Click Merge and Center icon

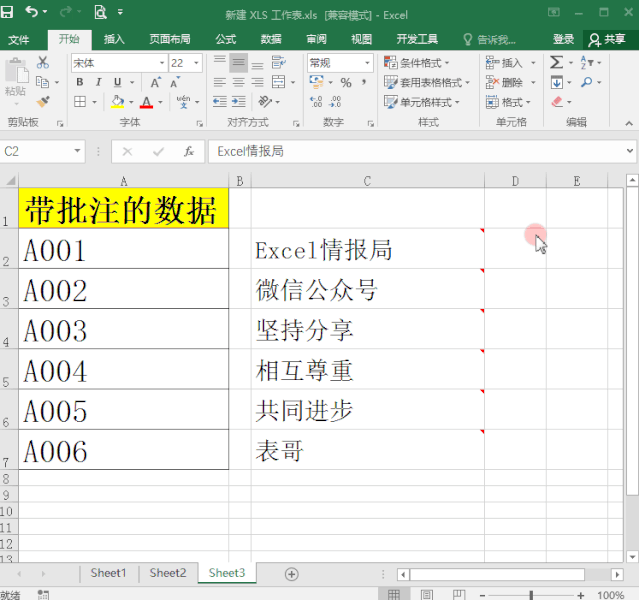coord(278,82)
